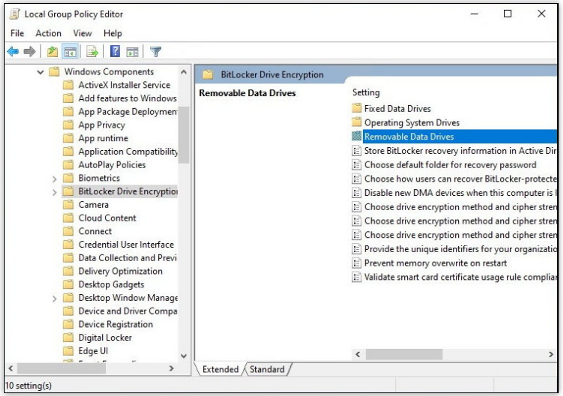
Task: Click the Export List toolbar icon
Action: (x=92, y=52)
